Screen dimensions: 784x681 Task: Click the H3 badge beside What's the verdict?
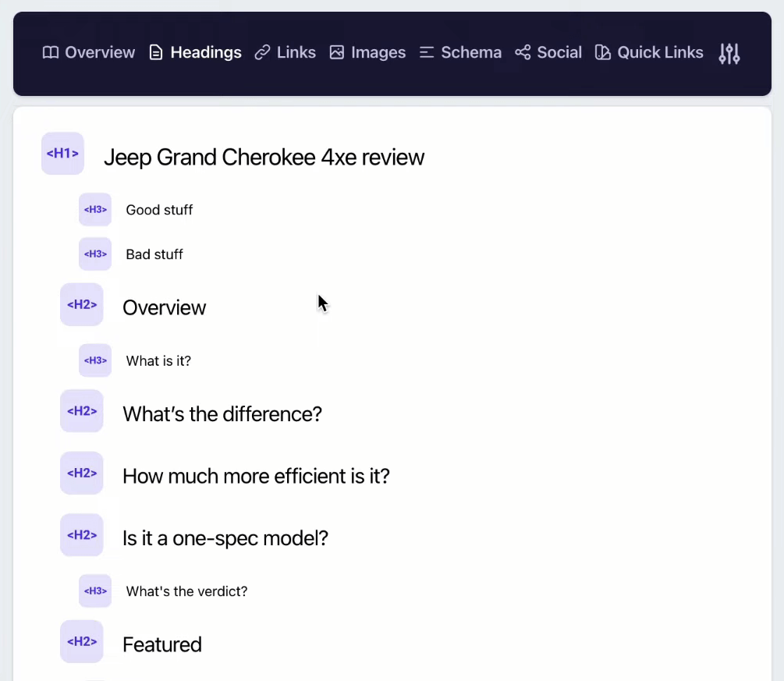tap(95, 591)
